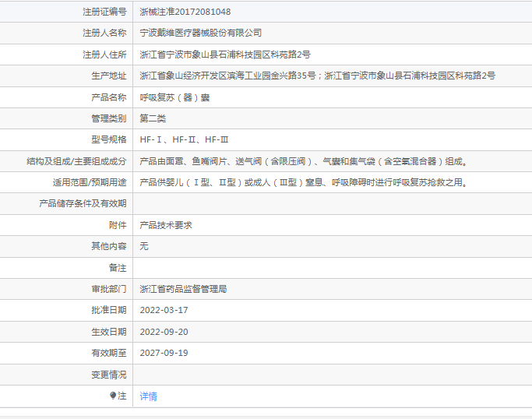Select approval date 2022-03-17

point(164,310)
